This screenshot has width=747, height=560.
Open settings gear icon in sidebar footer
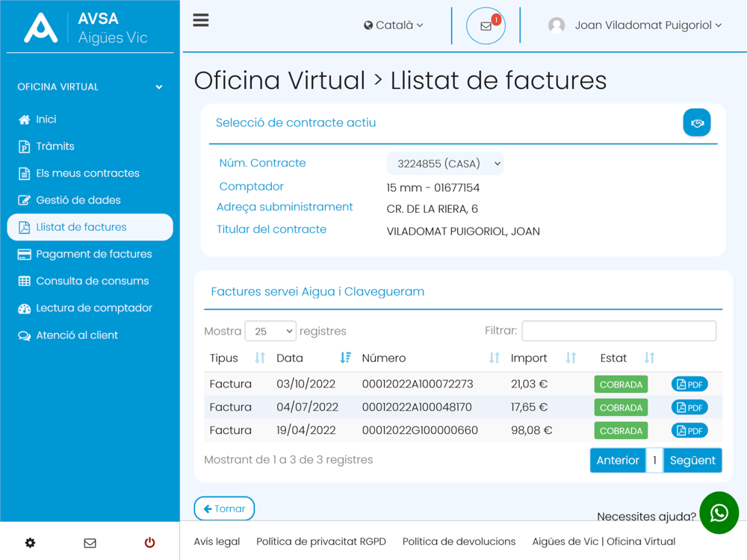30,542
